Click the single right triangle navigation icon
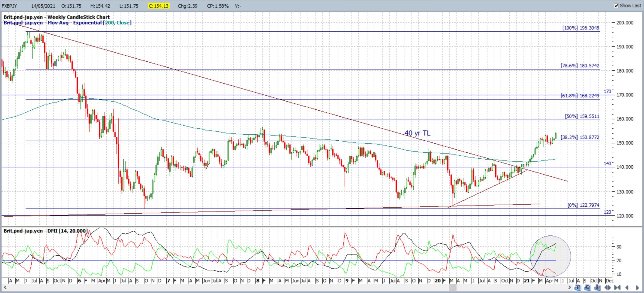644x293 pixels. (637, 287)
